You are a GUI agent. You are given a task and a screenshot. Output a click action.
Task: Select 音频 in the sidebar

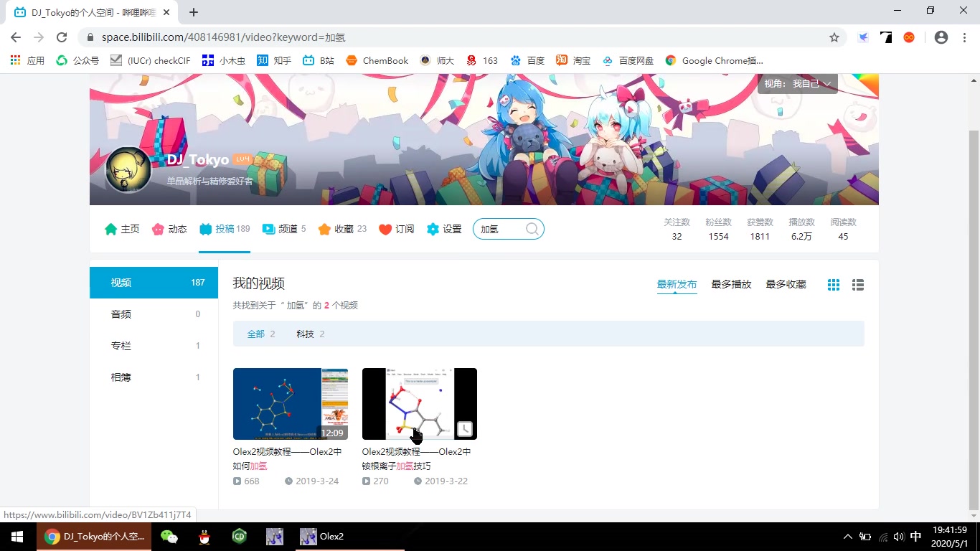point(154,314)
